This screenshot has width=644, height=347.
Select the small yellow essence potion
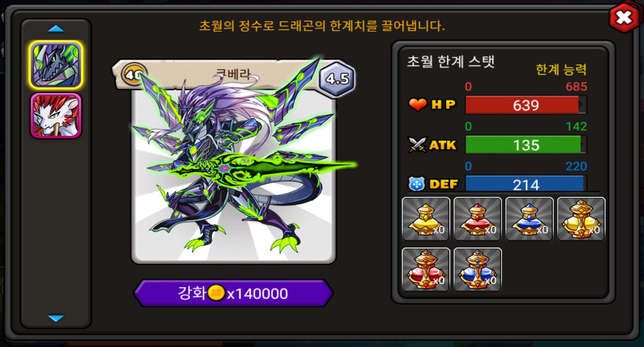426,219
